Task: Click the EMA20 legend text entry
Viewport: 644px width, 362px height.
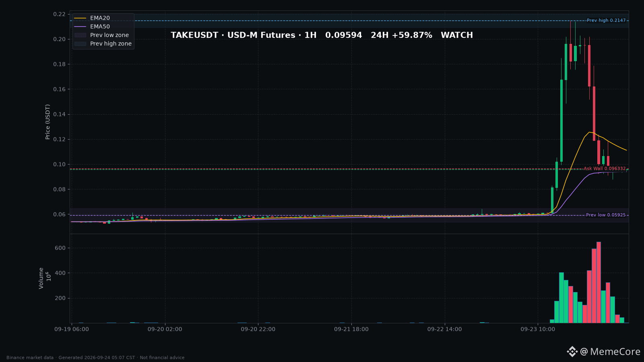Action: 100,18
